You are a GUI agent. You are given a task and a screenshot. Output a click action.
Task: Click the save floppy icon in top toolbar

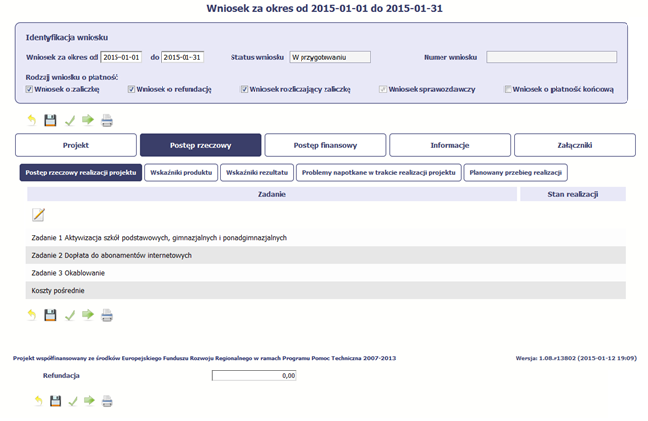tap(50, 120)
